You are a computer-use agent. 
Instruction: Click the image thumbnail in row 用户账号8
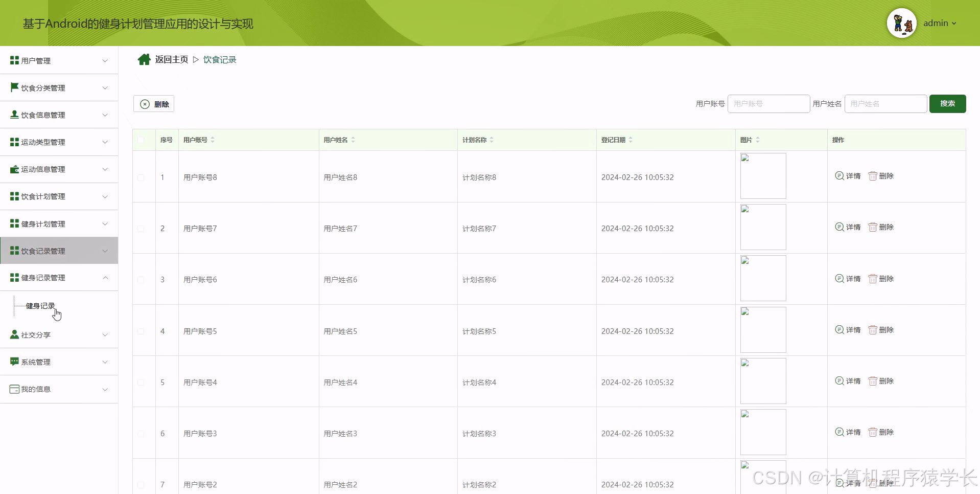click(x=763, y=176)
